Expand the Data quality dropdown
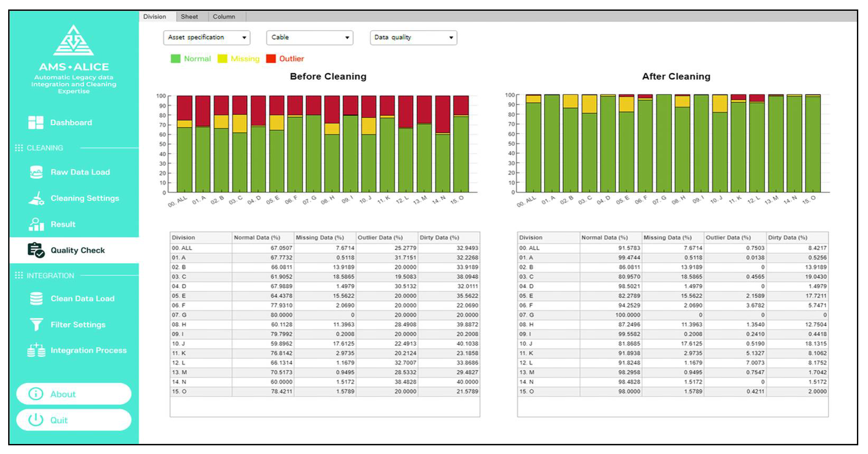This screenshot has height=454, width=868. [x=413, y=37]
